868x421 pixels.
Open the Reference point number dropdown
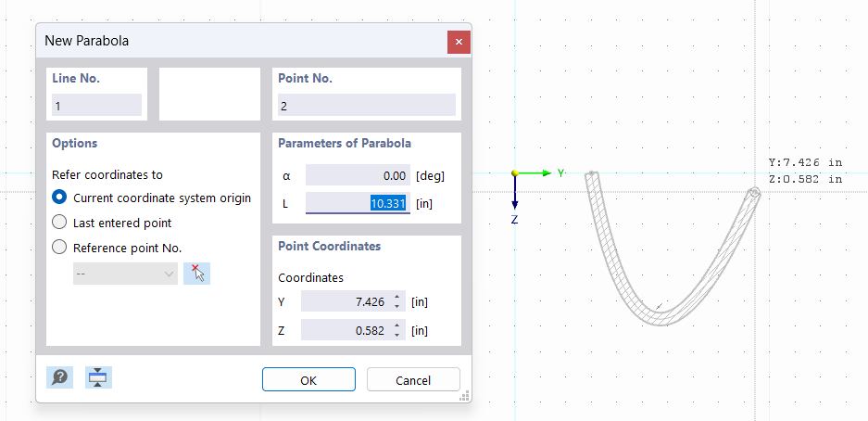[x=125, y=274]
